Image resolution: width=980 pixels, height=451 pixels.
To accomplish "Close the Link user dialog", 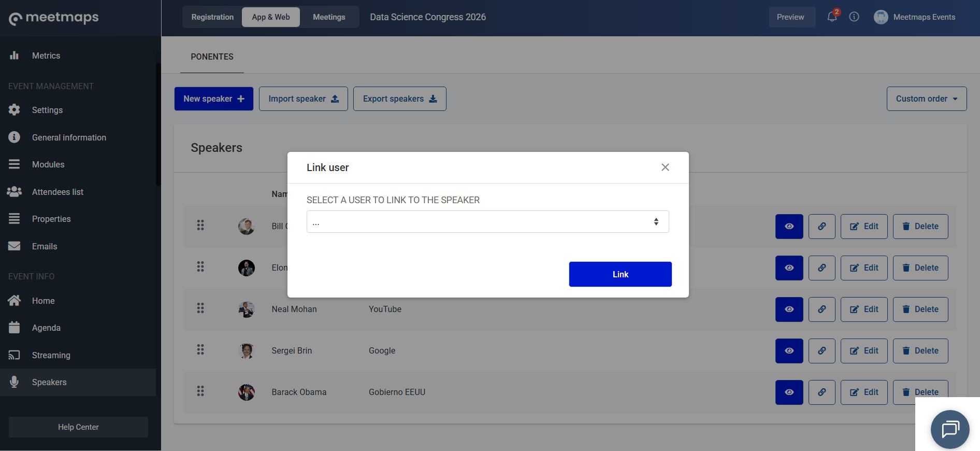I will tap(665, 167).
